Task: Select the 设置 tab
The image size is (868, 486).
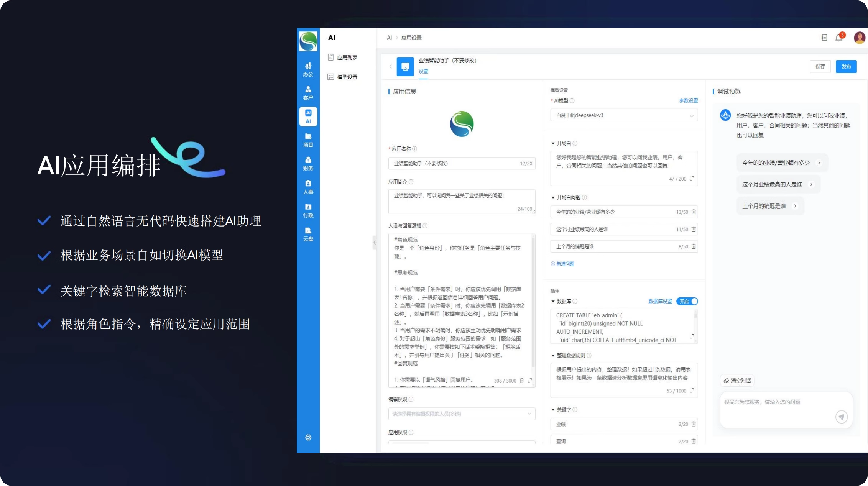Action: coord(423,71)
